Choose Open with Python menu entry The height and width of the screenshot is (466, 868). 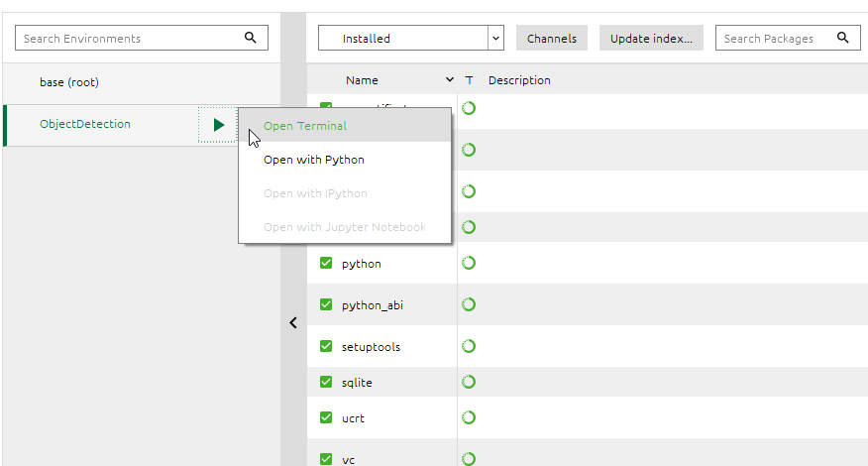314,160
